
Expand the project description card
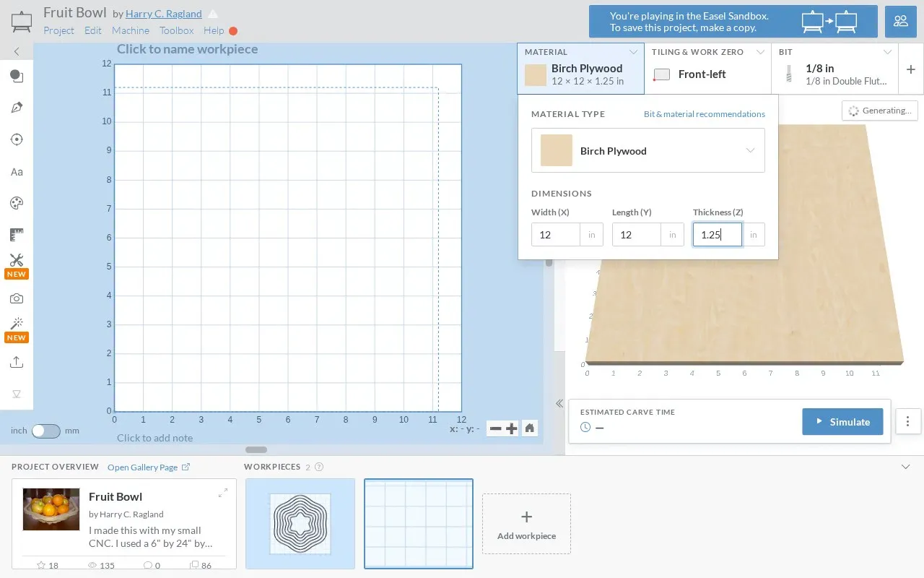(x=223, y=493)
